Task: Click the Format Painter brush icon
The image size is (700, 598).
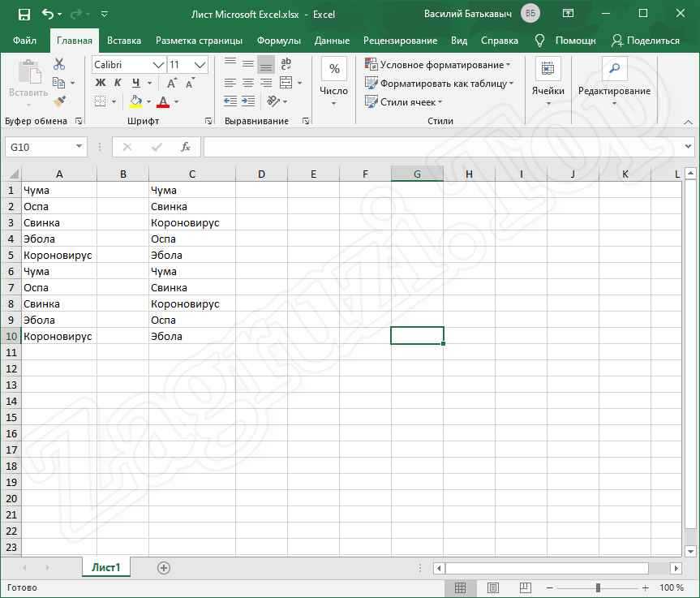Action: tap(59, 101)
